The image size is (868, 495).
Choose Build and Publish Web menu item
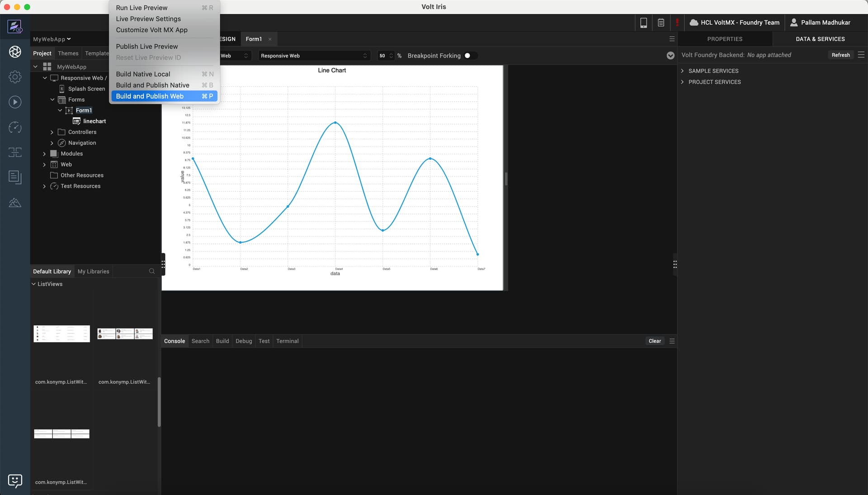165,96
